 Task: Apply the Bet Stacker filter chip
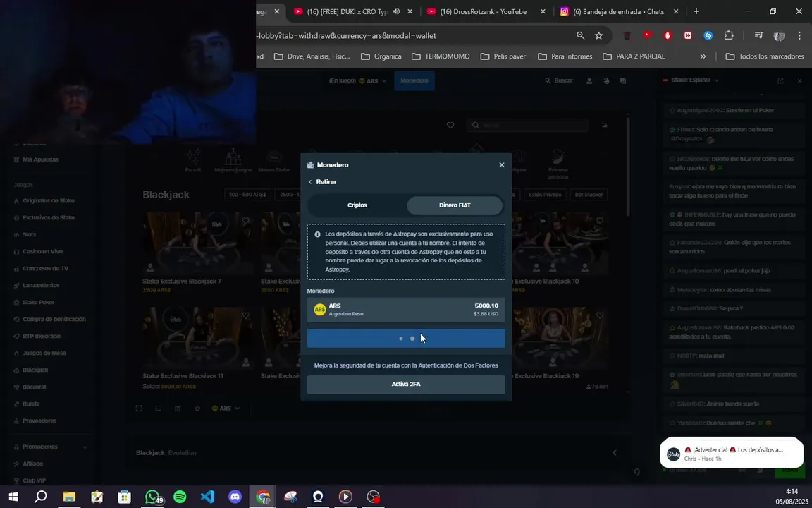coord(589,195)
